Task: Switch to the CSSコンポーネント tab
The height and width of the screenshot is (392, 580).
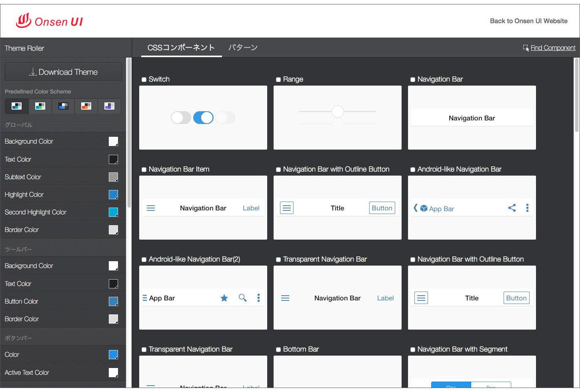Action: 181,48
